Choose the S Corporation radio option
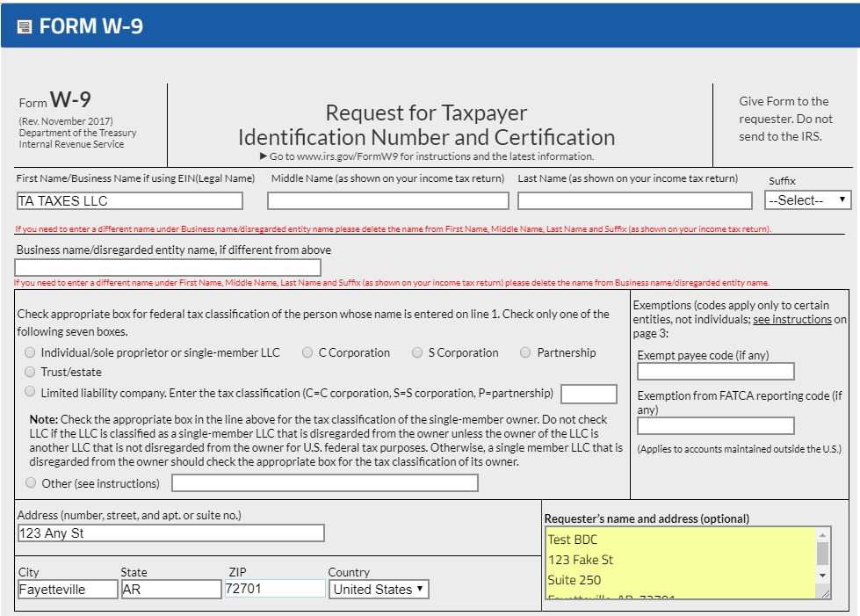Screen dimensions: 860x616 [x=417, y=352]
